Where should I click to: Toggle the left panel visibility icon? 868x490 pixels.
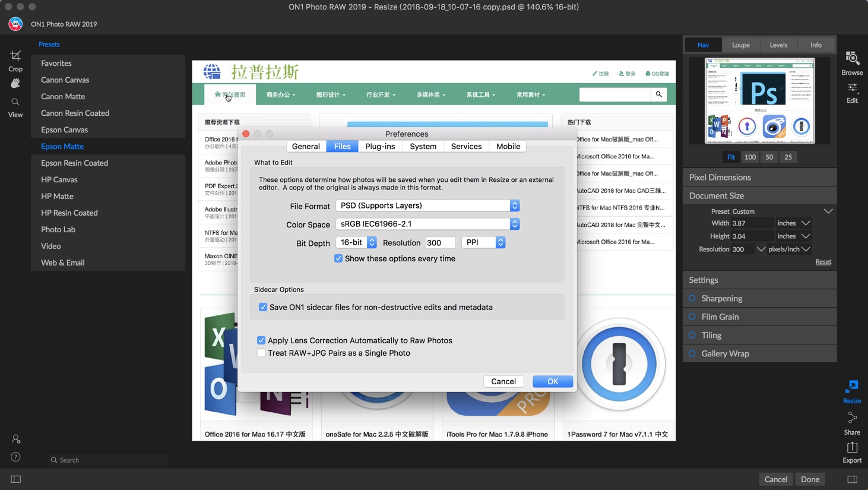pos(16,479)
